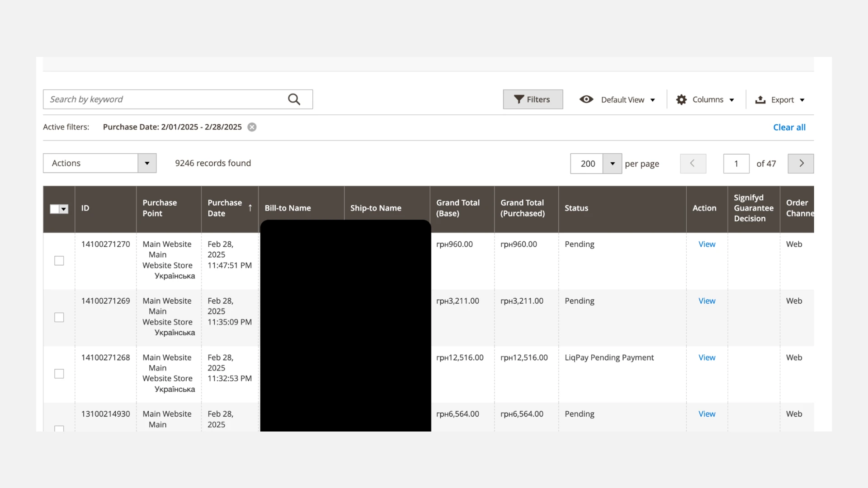Click the 9246 records found text

213,163
